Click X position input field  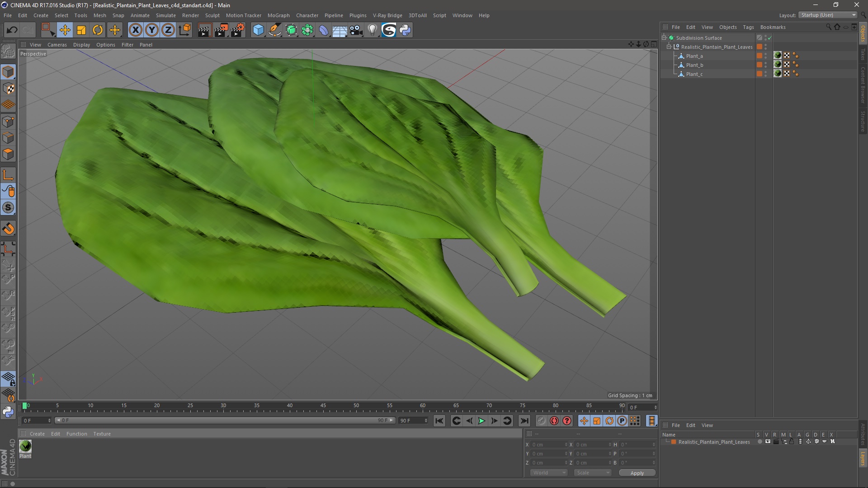(548, 445)
